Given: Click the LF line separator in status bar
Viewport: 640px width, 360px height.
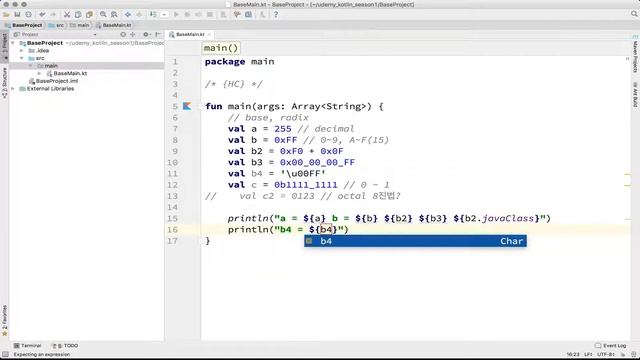Looking at the screenshot, I should [588, 354].
